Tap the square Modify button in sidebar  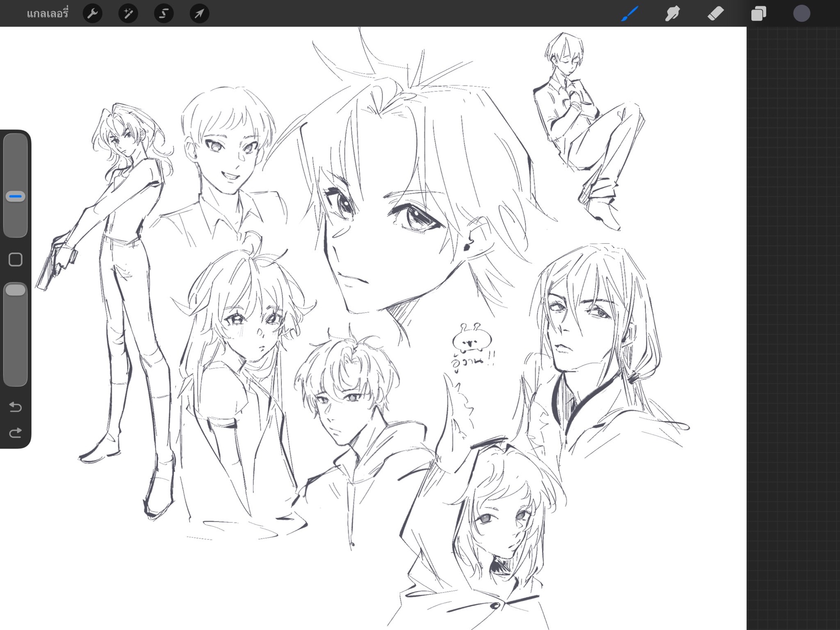point(16,259)
